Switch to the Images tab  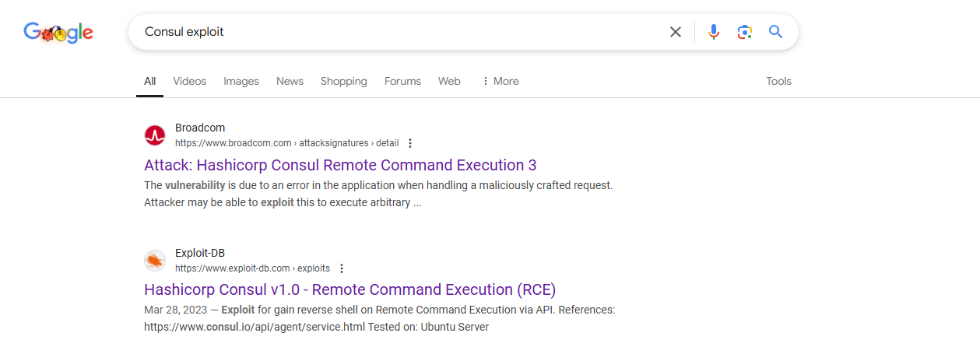241,81
